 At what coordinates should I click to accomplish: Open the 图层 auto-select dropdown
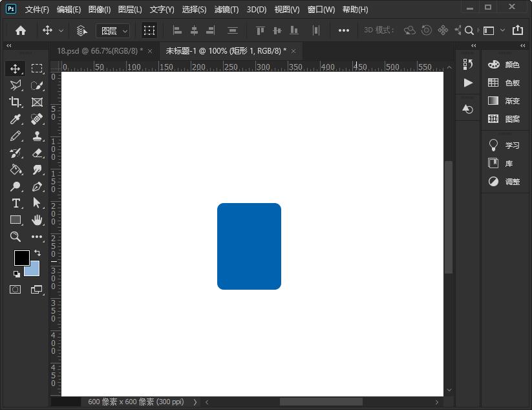point(112,30)
